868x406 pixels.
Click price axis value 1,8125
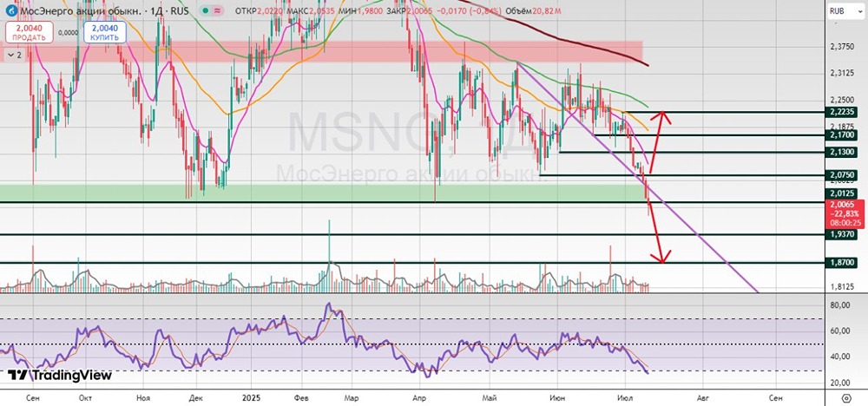pyautogui.click(x=843, y=286)
